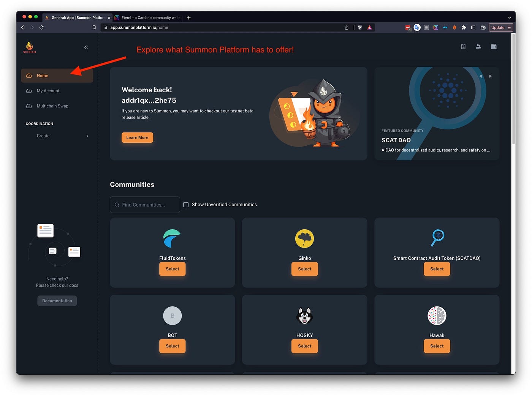532x396 pixels.
Task: Open the Home sidebar item
Action: tap(57, 76)
